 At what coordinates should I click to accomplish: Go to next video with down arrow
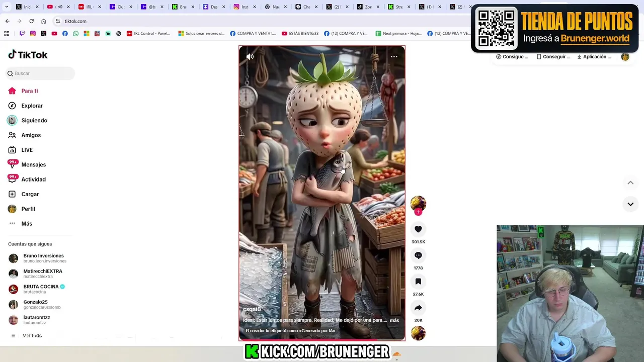click(x=630, y=204)
